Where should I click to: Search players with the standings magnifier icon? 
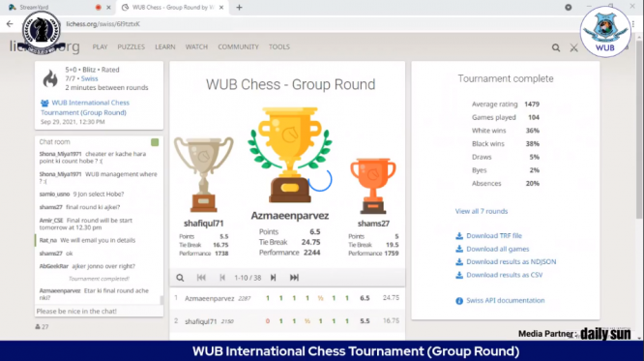tap(180, 278)
